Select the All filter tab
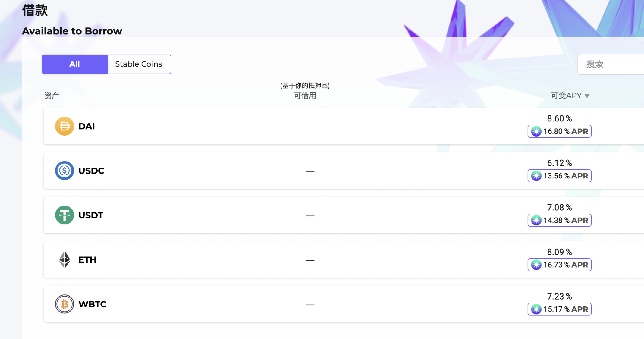Image resolution: width=644 pixels, height=339 pixels. click(x=75, y=64)
